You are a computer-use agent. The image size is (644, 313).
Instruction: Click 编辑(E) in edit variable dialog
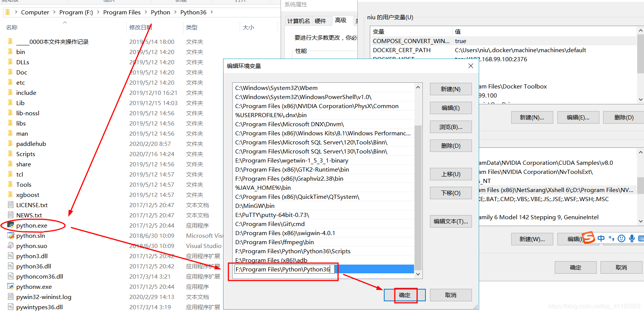(x=451, y=108)
